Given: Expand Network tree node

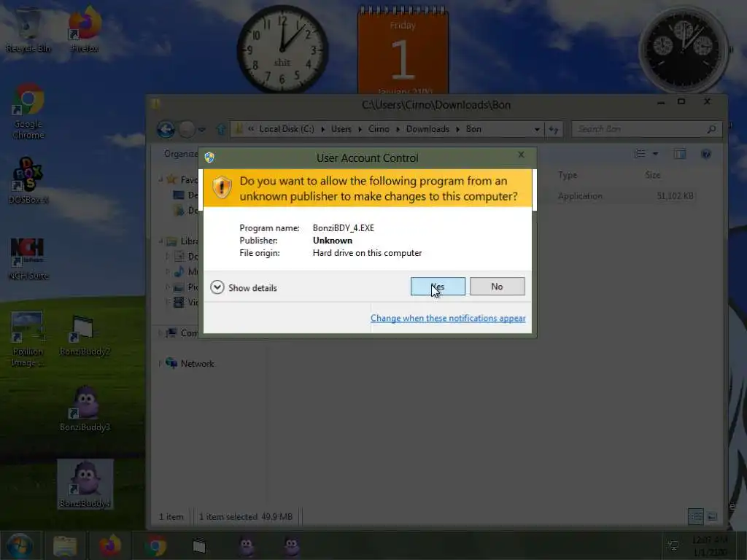Looking at the screenshot, I should 160,364.
